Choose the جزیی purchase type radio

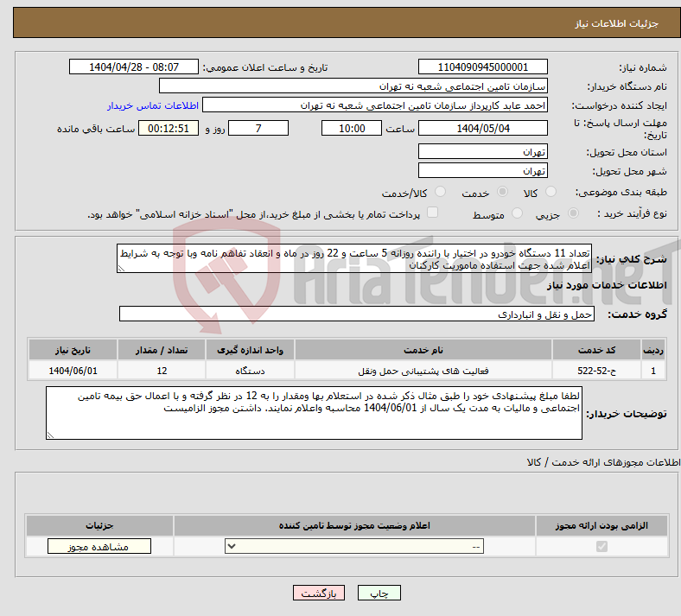coord(573,213)
